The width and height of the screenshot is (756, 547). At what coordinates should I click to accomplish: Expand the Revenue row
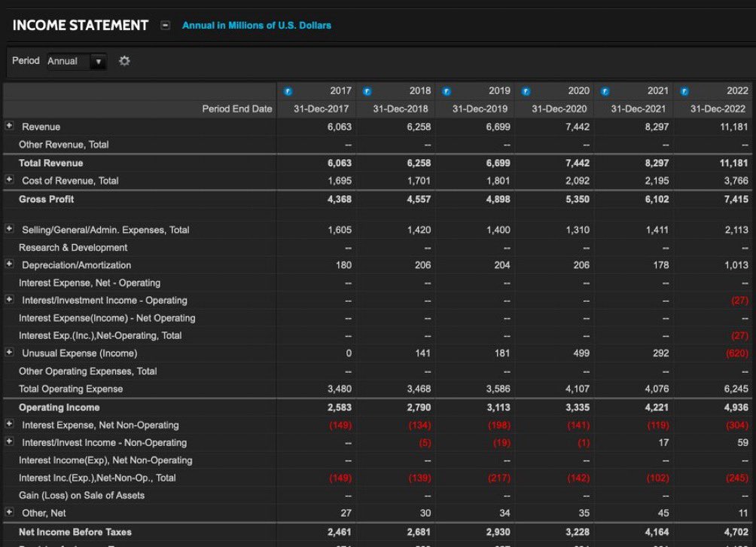pos(9,125)
